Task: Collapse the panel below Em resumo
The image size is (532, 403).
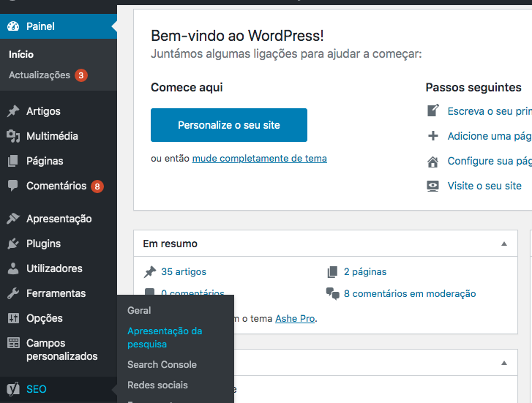Action: point(504,363)
